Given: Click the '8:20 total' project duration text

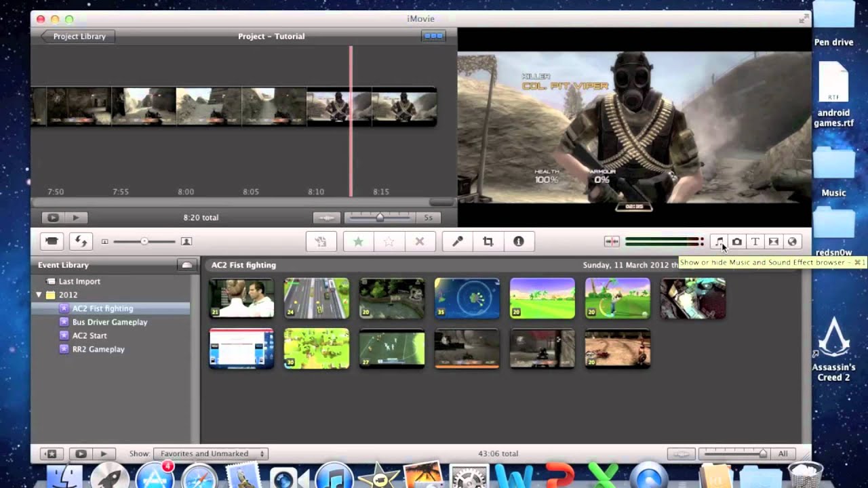Looking at the screenshot, I should (201, 218).
